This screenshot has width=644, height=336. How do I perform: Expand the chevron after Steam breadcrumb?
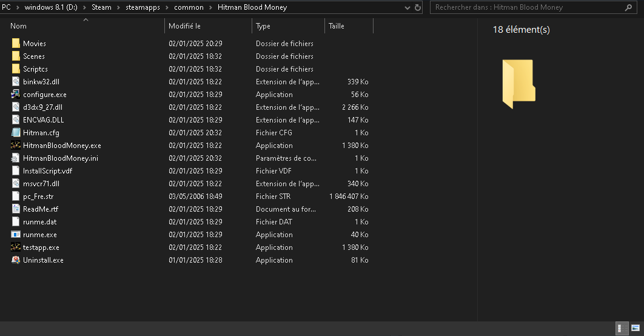click(118, 7)
